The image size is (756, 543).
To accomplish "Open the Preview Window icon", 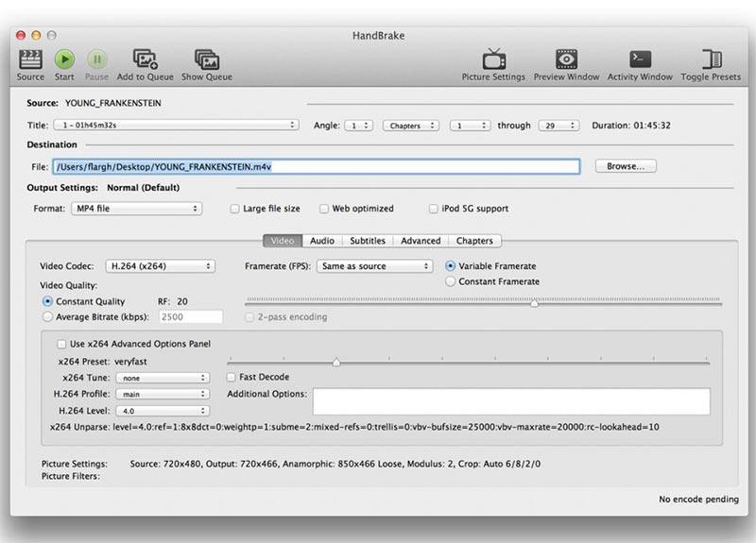I will click(567, 59).
